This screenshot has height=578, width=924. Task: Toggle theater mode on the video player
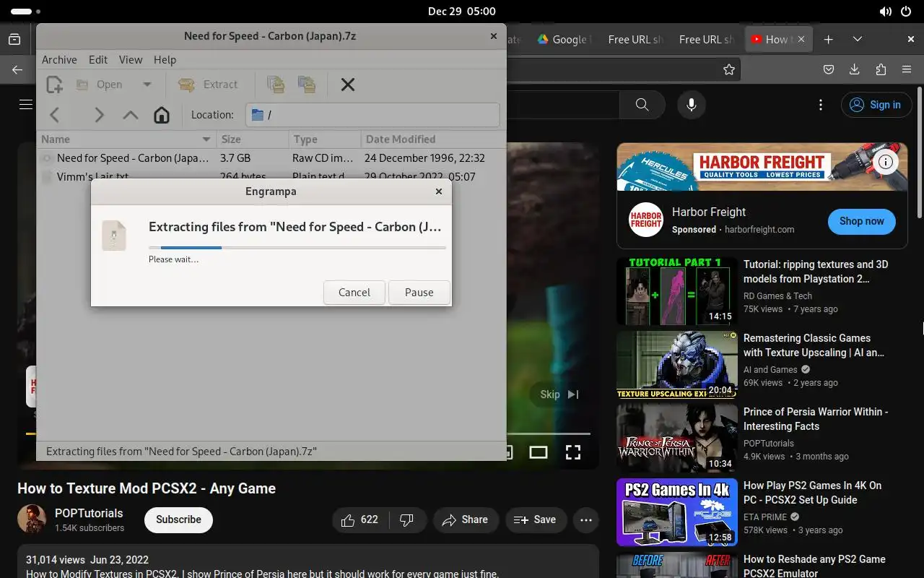pyautogui.click(x=539, y=452)
